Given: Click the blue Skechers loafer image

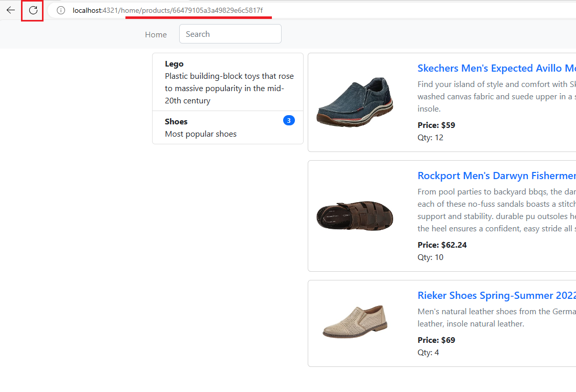Looking at the screenshot, I should 355,102.
